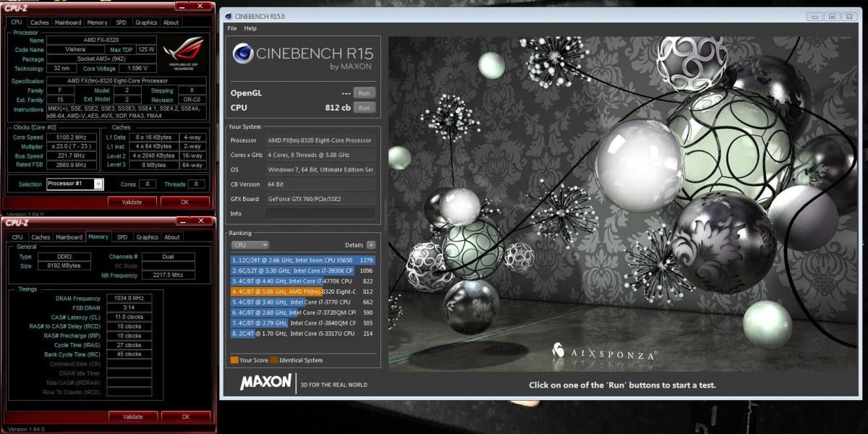Click the CAS# Latency 11.0 clocks value
The image size is (868, 434).
click(x=129, y=317)
